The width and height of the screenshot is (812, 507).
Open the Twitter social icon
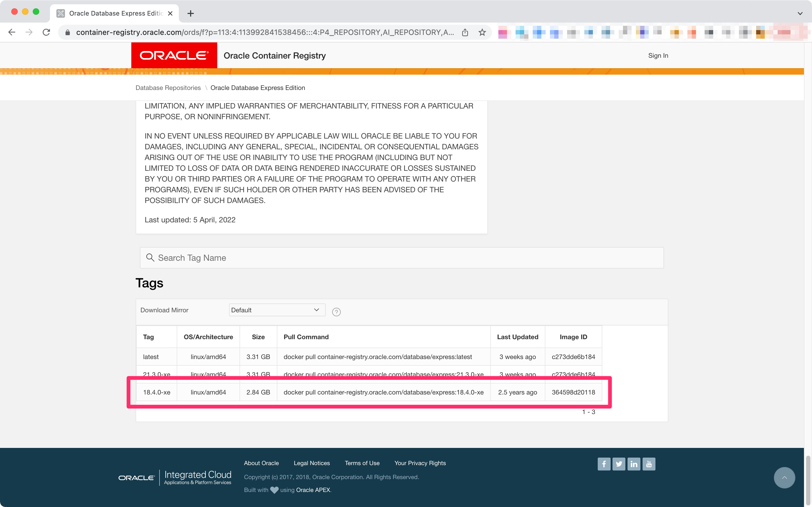pyautogui.click(x=619, y=464)
